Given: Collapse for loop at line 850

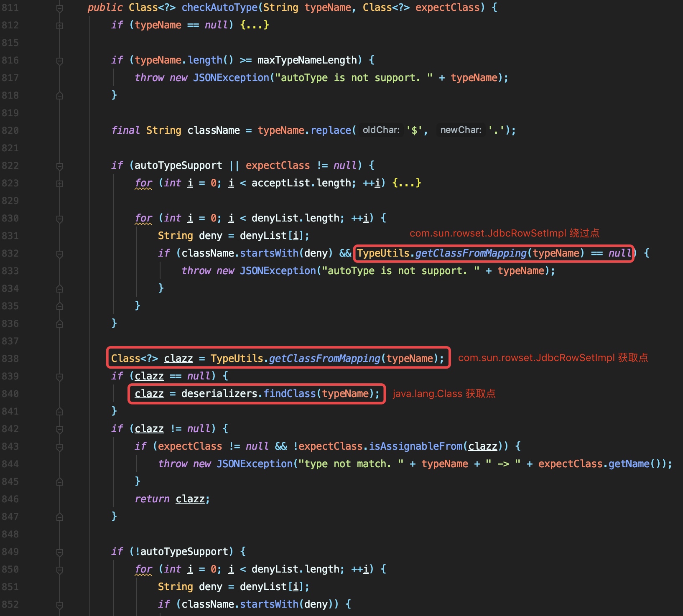Looking at the screenshot, I should pos(60,570).
